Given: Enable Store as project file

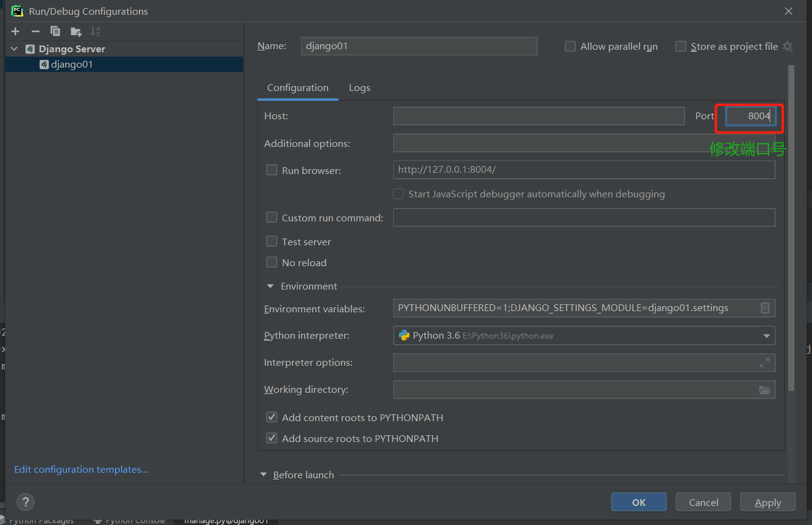Looking at the screenshot, I should (x=681, y=47).
